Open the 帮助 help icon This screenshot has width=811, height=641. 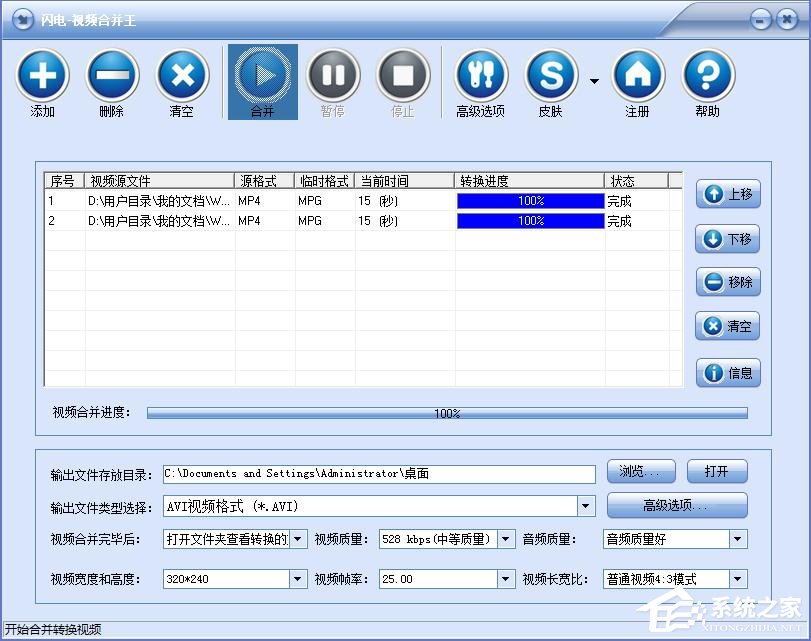click(x=708, y=75)
